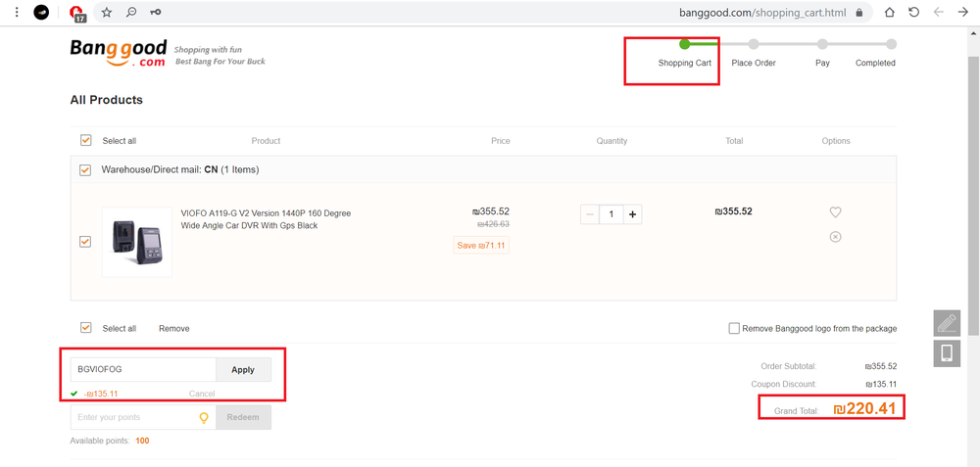Check Remove Banggood logo from the package
The width and height of the screenshot is (980, 467).
point(734,328)
